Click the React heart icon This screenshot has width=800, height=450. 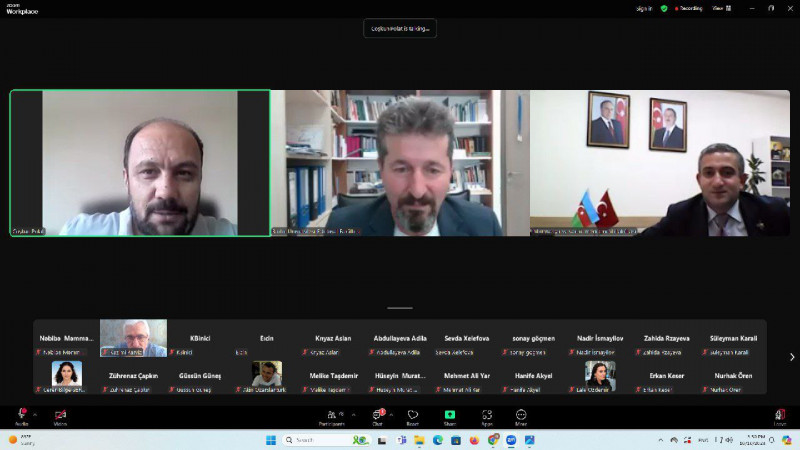click(x=413, y=415)
